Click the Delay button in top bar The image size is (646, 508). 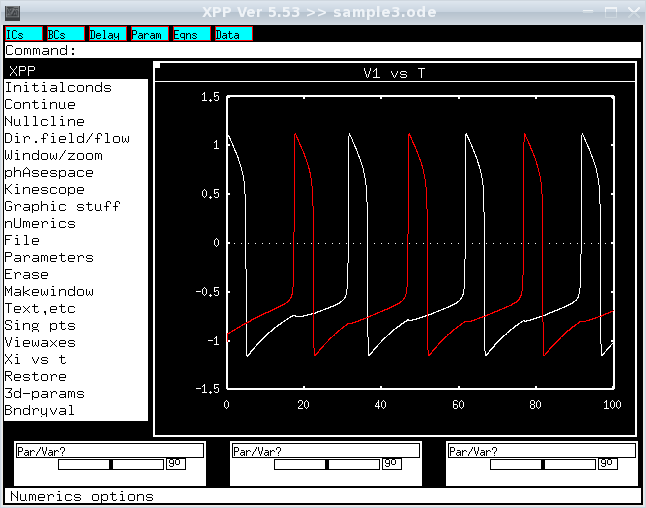pyautogui.click(x=108, y=34)
